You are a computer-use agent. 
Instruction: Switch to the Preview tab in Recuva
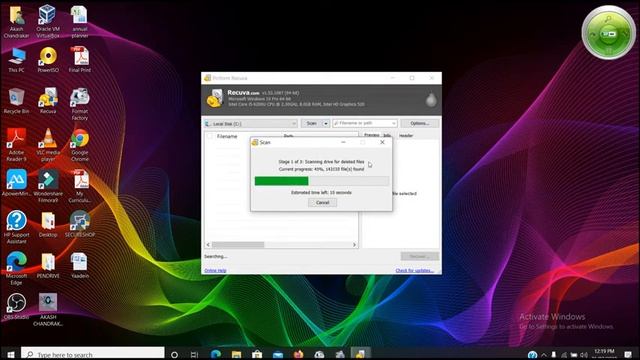(x=371, y=135)
